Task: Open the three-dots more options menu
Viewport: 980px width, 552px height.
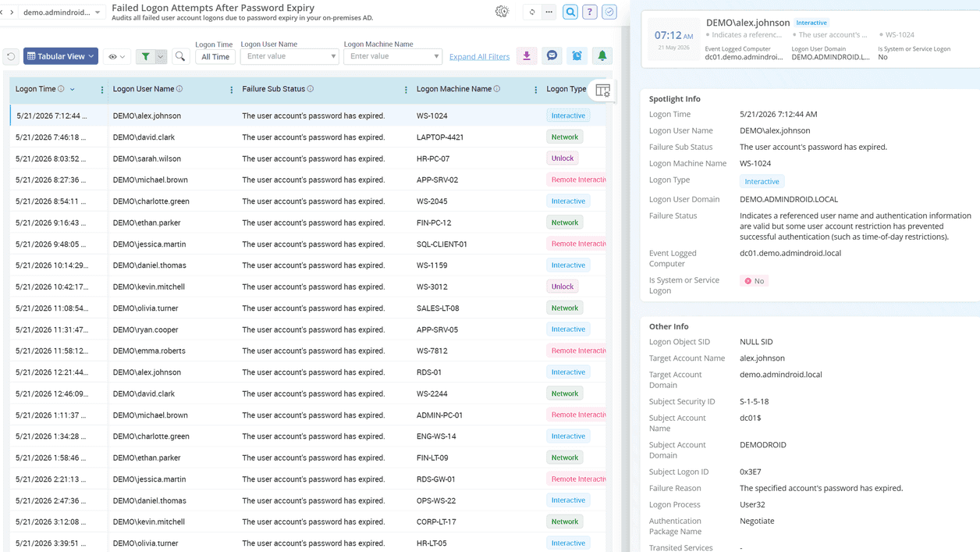Action: click(x=549, y=12)
